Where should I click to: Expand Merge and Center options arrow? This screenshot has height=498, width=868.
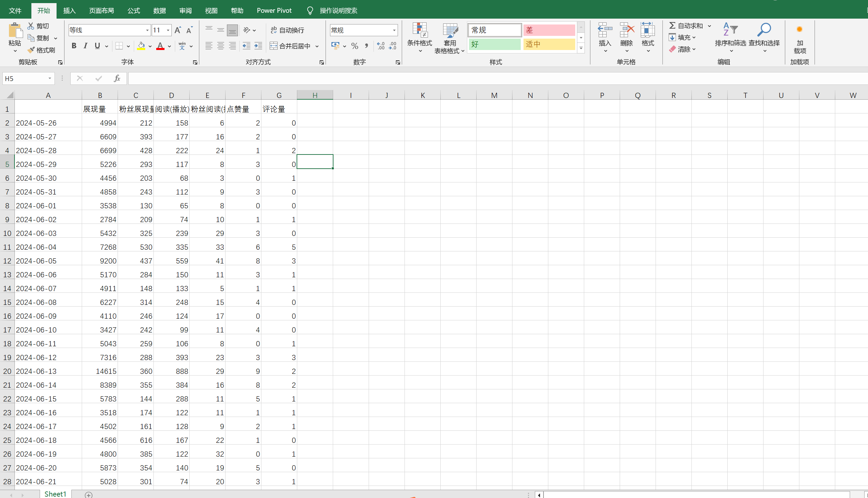point(317,46)
